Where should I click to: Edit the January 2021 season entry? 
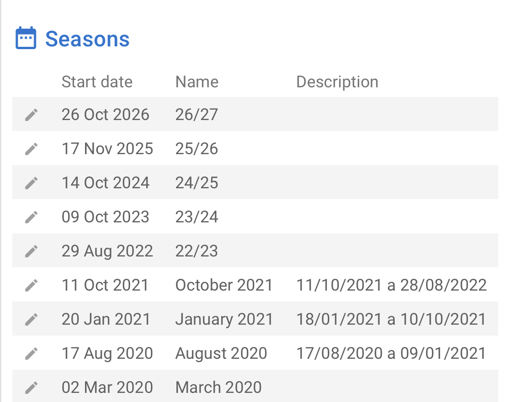click(x=31, y=319)
